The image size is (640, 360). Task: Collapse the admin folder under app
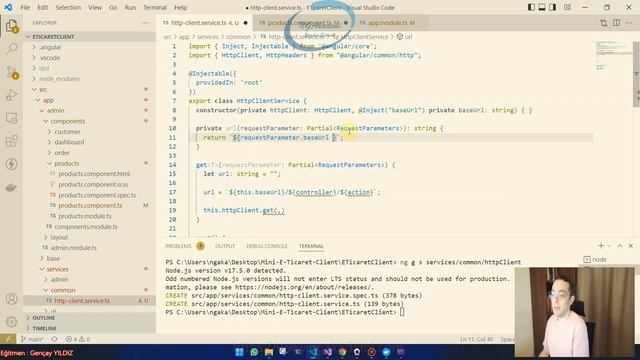tap(89, 111)
